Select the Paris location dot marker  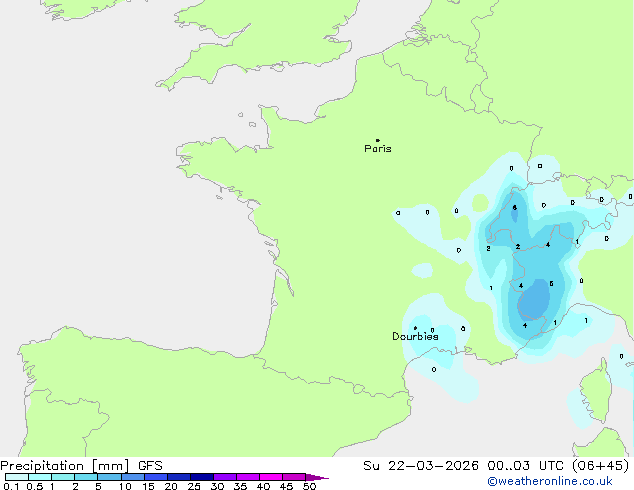pyautogui.click(x=378, y=140)
